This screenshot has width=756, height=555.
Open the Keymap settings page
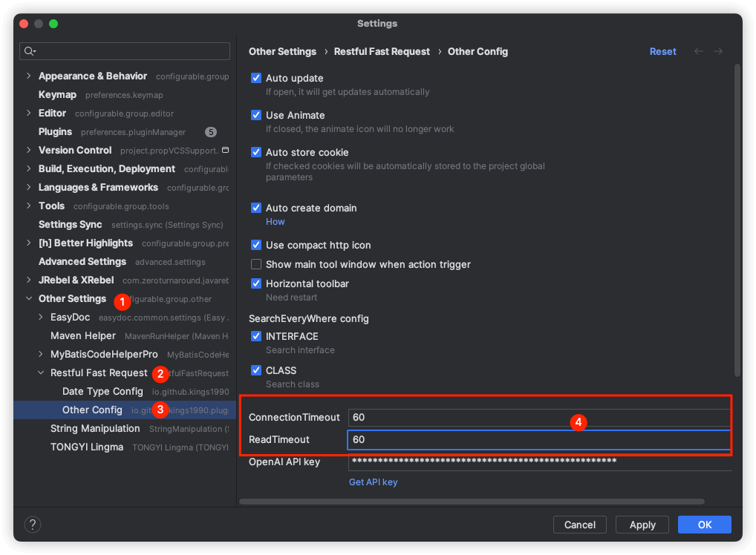coord(57,94)
